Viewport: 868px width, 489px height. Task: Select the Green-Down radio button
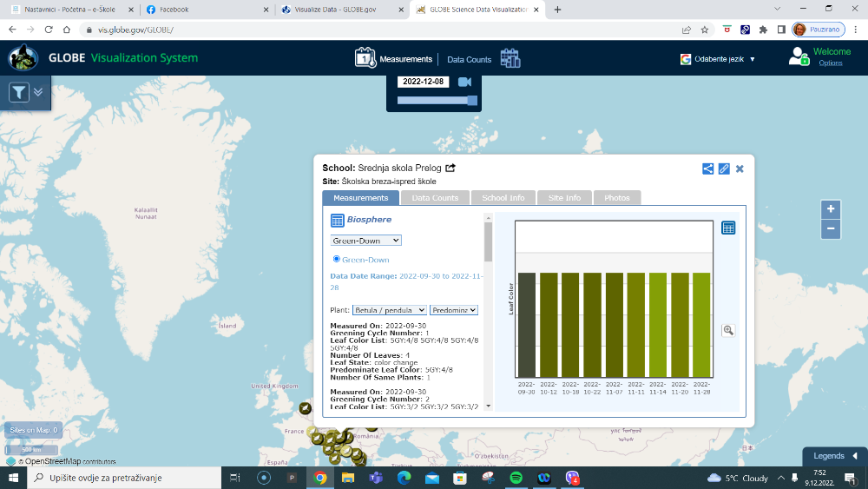337,259
